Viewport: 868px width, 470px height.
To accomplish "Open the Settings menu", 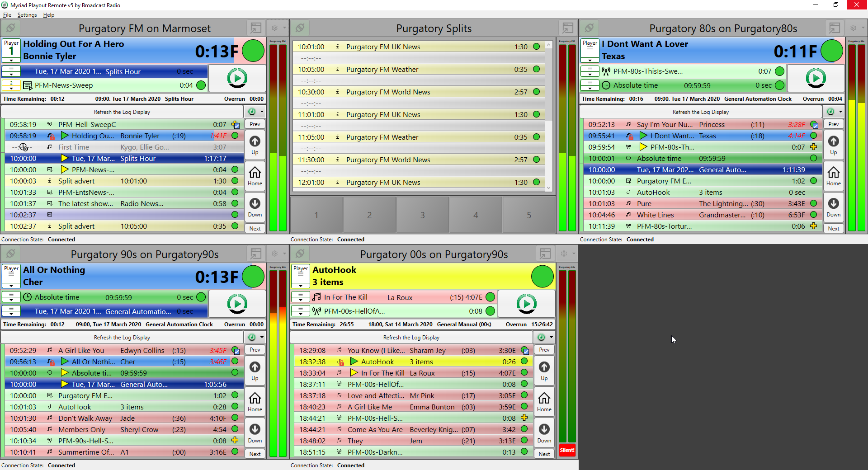I will click(27, 14).
